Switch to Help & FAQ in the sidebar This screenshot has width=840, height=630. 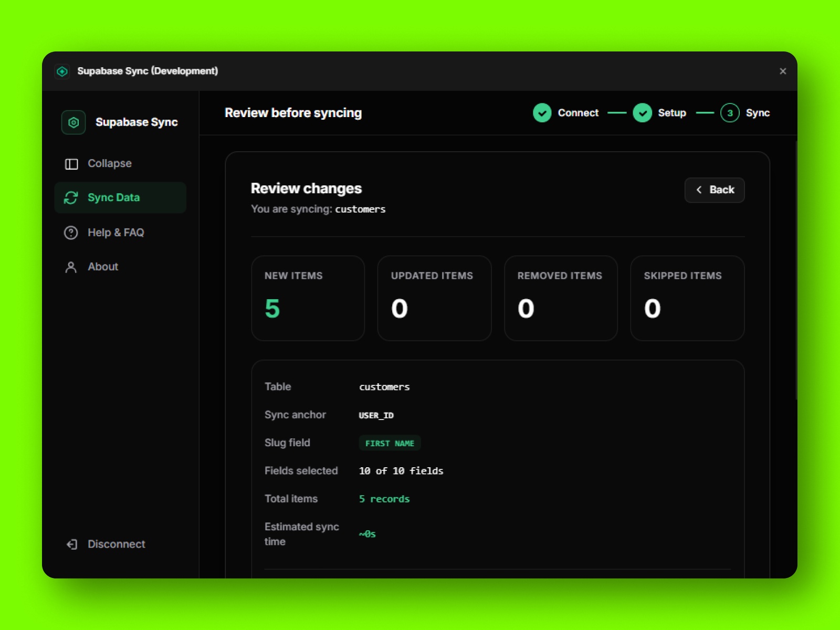tap(116, 233)
